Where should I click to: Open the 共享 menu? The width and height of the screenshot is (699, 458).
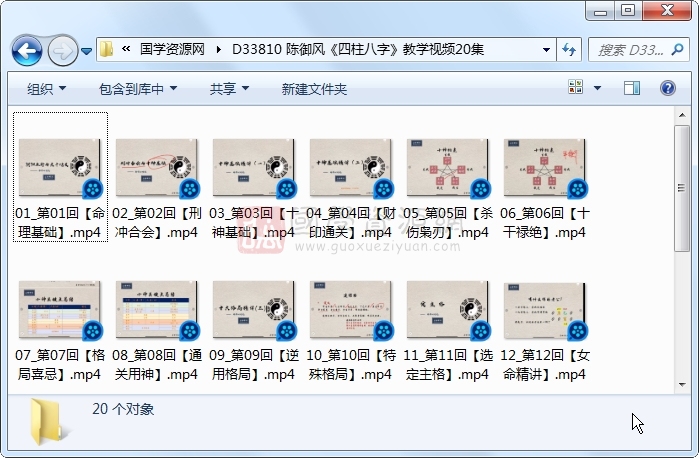(229, 89)
